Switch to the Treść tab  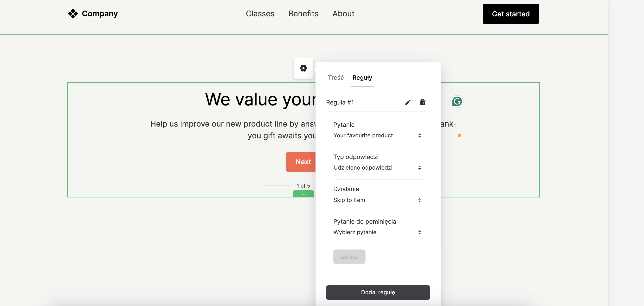click(x=336, y=78)
